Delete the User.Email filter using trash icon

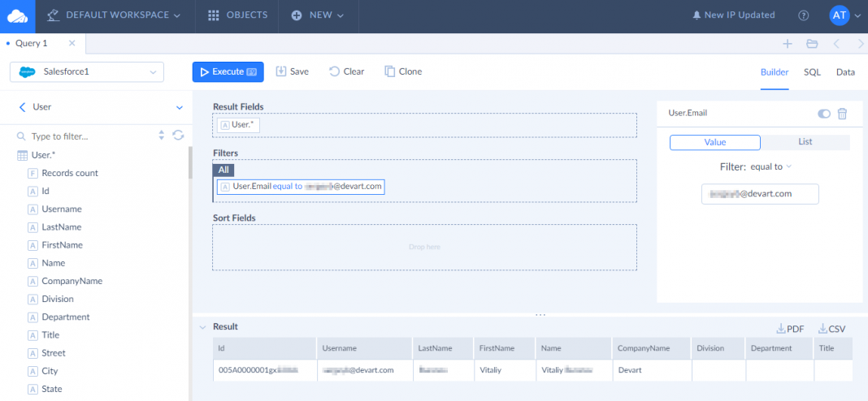coord(842,114)
